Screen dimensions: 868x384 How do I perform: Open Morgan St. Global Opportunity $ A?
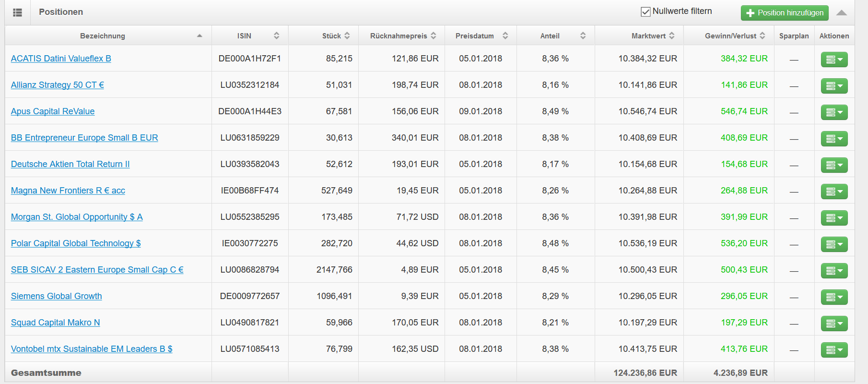click(77, 217)
